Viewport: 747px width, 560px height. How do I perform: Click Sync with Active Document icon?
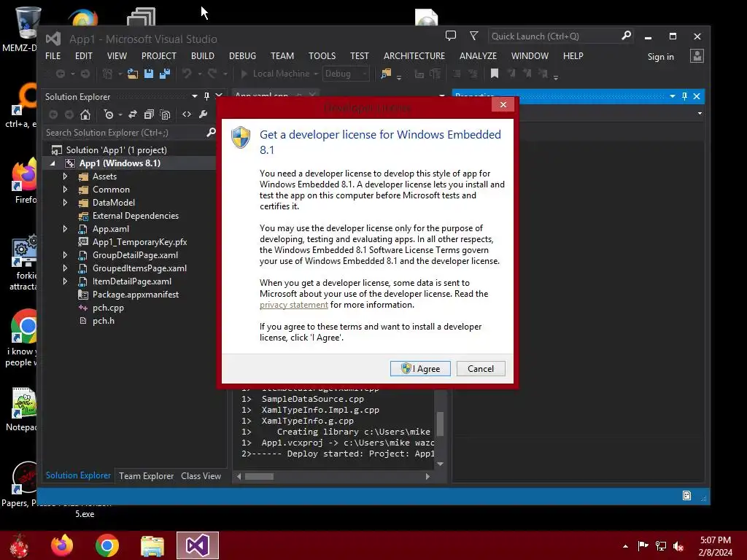tap(133, 114)
